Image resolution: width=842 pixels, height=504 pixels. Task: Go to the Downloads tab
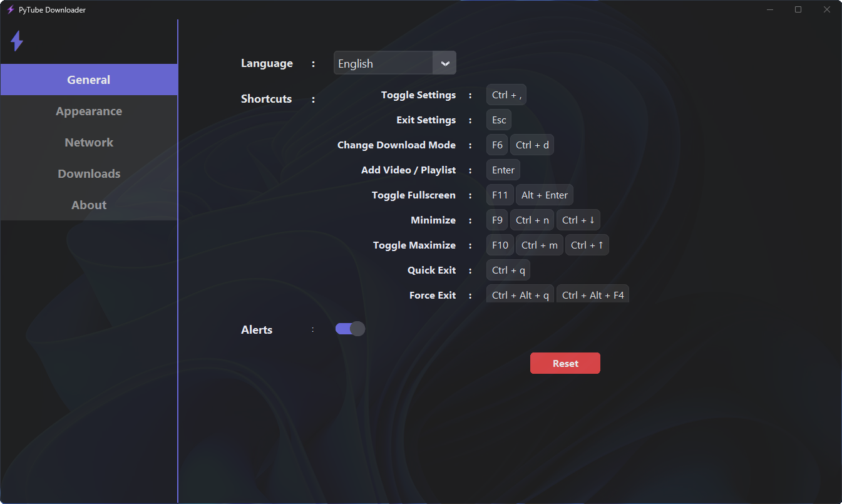tap(89, 173)
